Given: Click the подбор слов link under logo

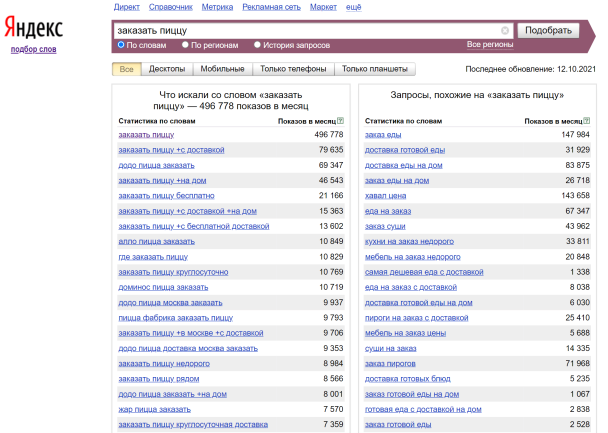Looking at the screenshot, I should (x=34, y=49).
